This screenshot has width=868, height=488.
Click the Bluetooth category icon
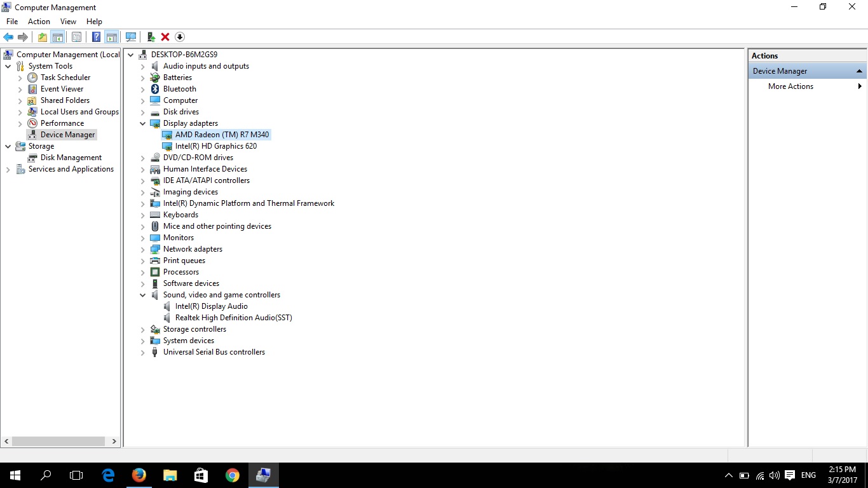155,89
